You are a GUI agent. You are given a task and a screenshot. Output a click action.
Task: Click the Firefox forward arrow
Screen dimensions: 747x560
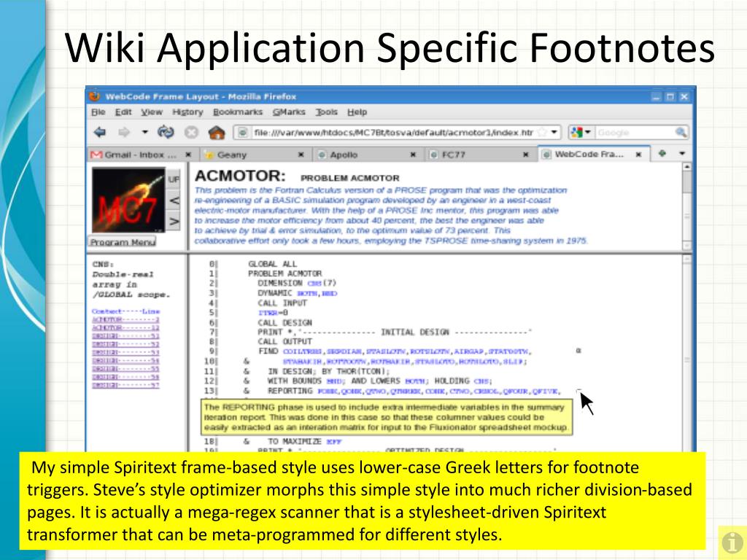point(124,133)
